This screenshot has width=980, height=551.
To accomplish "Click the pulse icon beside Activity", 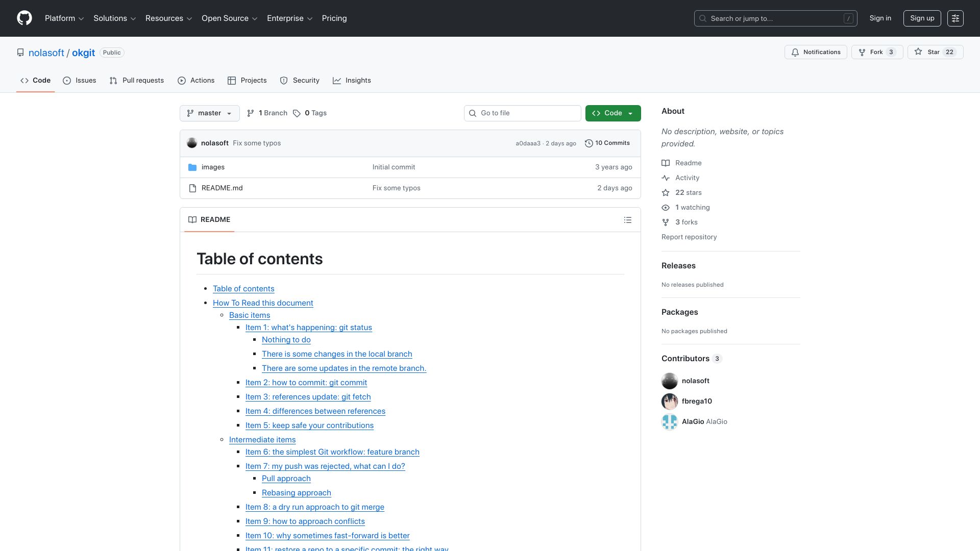I will (x=666, y=178).
